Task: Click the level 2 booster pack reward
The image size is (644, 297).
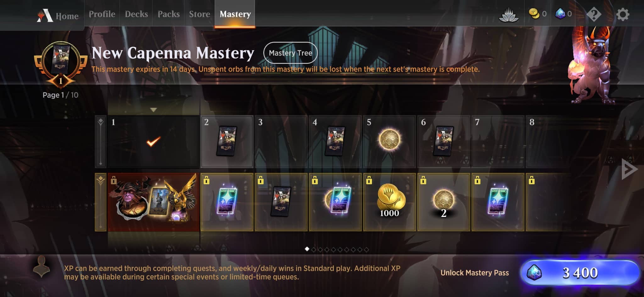Action: (x=227, y=141)
